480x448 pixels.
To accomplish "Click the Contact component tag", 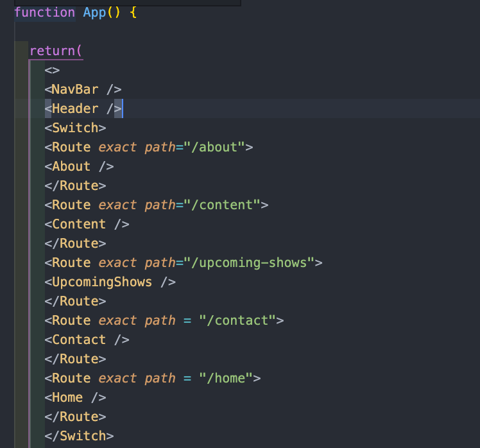I will pyautogui.click(x=87, y=340).
